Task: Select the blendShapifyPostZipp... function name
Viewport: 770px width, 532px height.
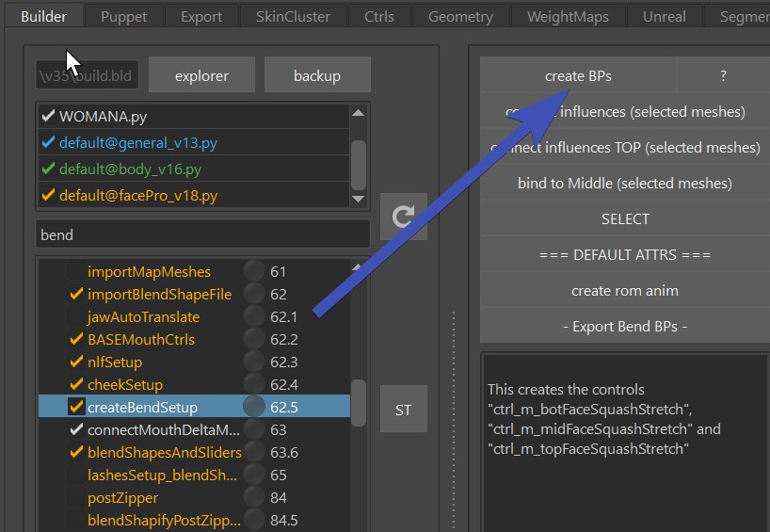Action: point(164,520)
